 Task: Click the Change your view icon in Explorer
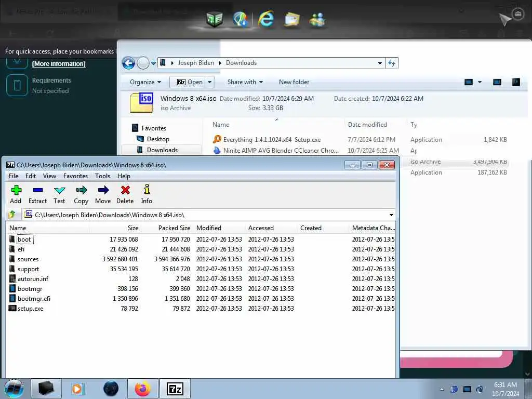[x=469, y=82]
